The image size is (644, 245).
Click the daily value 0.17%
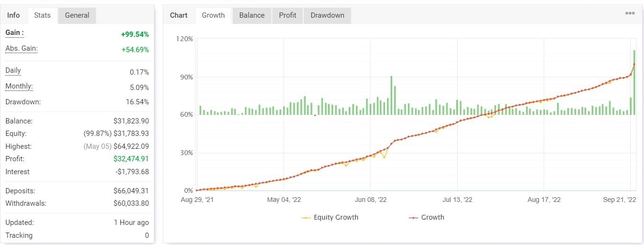point(140,72)
